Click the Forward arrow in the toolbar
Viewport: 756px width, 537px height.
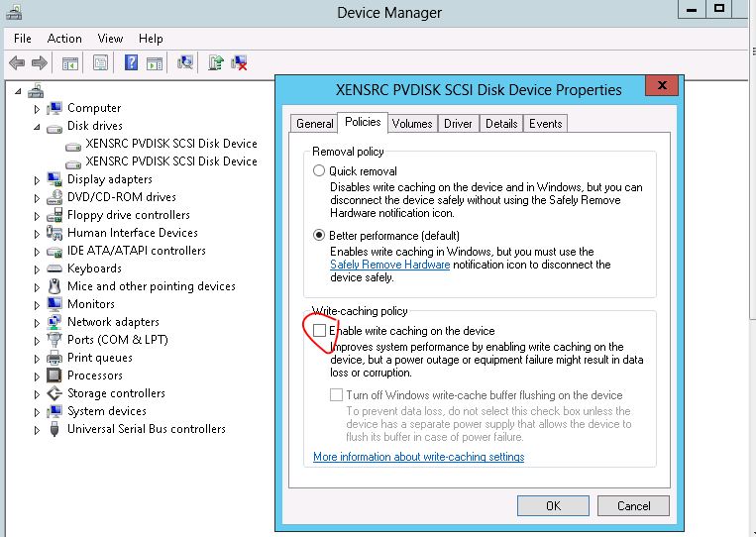pyautogui.click(x=40, y=62)
